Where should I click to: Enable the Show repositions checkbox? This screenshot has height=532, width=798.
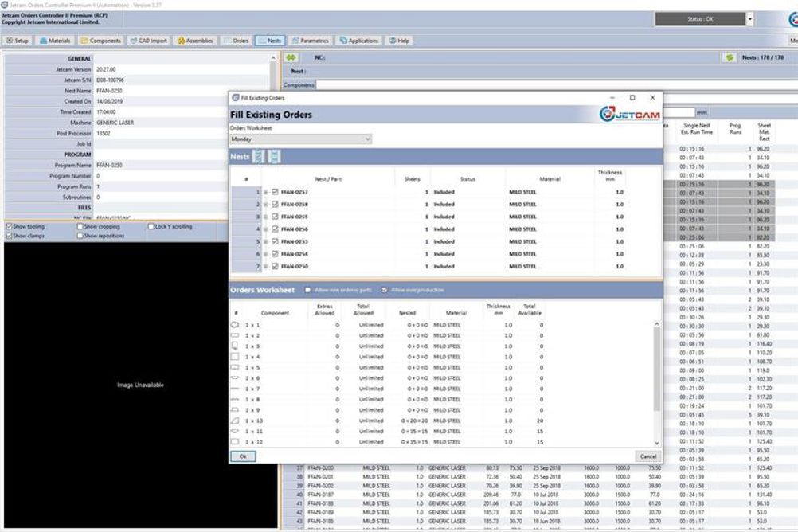[x=80, y=236]
